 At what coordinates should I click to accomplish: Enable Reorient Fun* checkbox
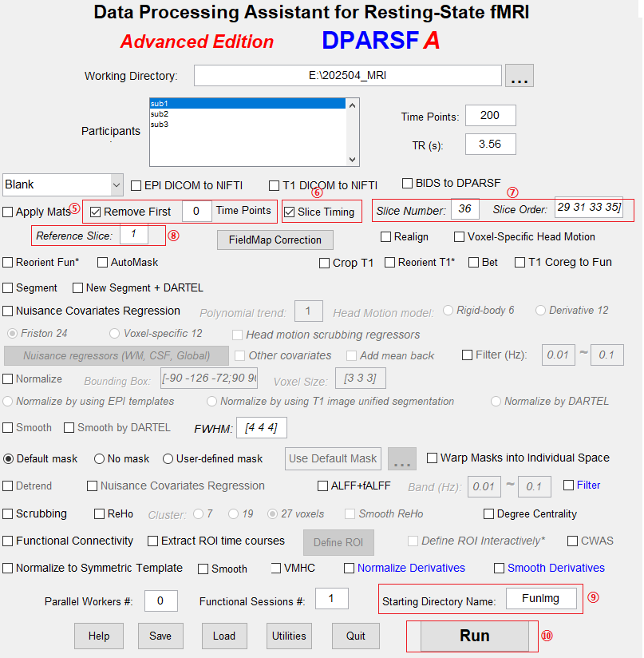pyautogui.click(x=7, y=263)
